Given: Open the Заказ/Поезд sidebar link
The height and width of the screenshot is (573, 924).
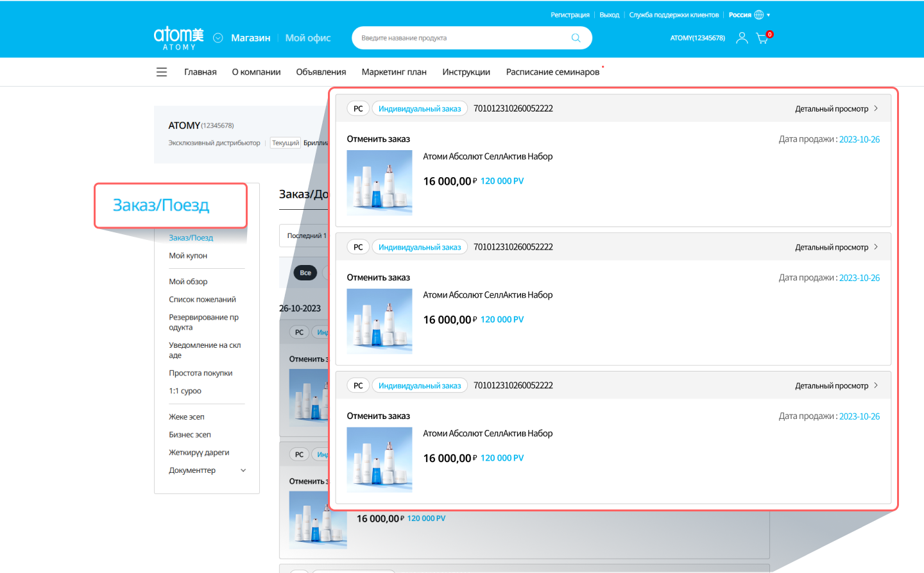Looking at the screenshot, I should coord(191,237).
